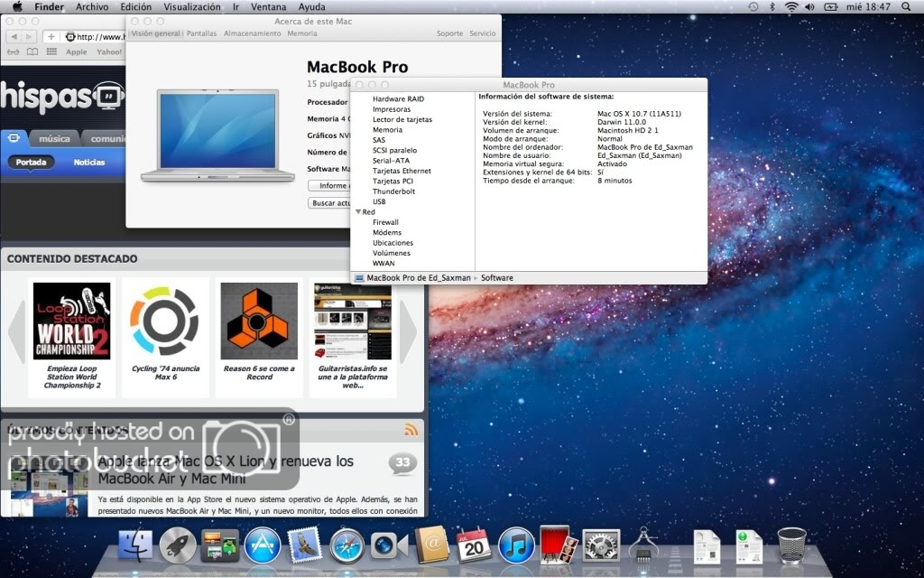Collapse the Red section in sidebar

click(358, 212)
